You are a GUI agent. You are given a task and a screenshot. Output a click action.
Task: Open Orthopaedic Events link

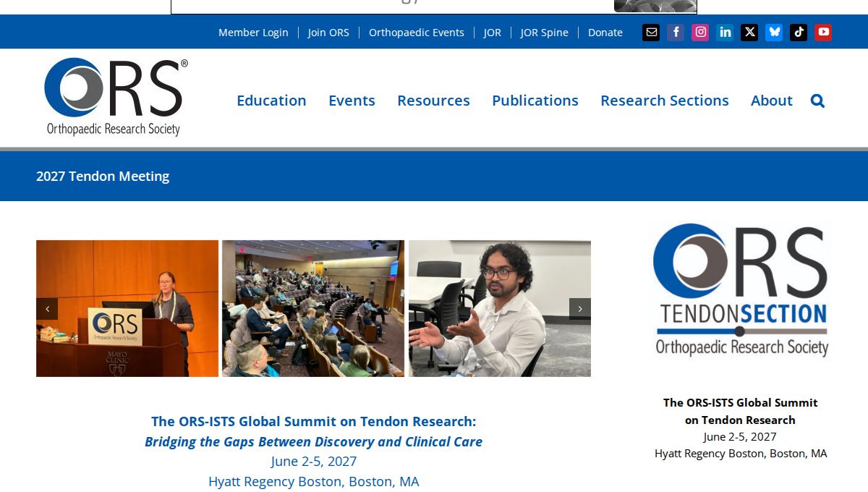click(x=417, y=33)
